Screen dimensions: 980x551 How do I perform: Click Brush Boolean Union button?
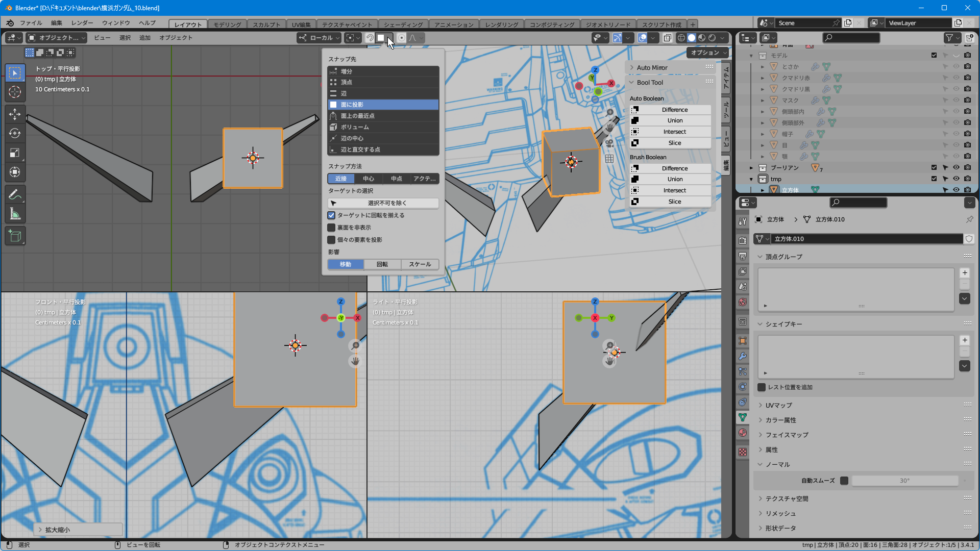(x=674, y=179)
